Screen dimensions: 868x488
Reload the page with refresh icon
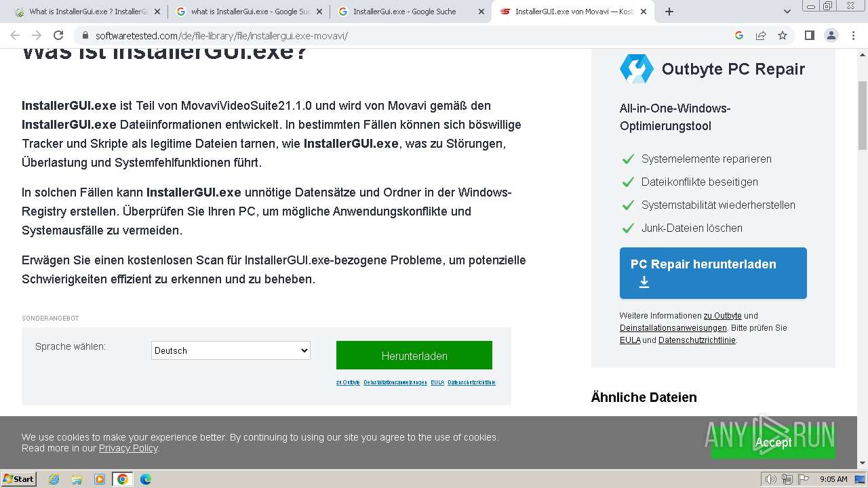click(58, 35)
